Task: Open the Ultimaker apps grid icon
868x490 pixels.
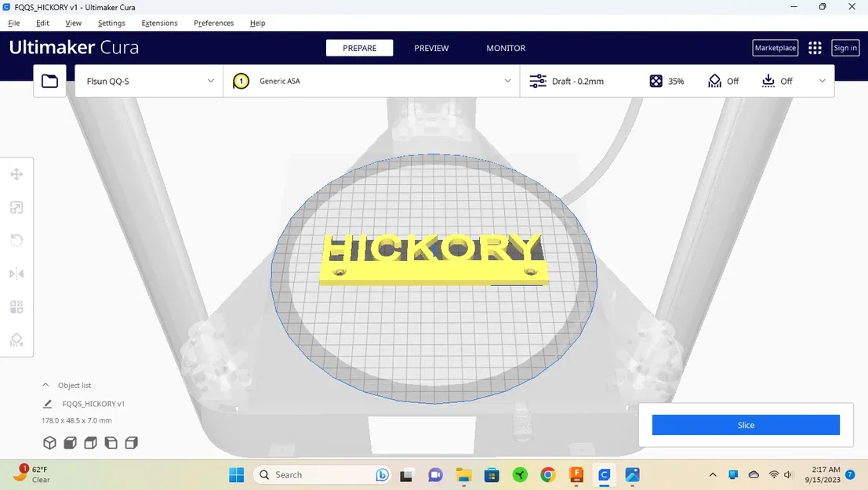Action: coord(815,48)
